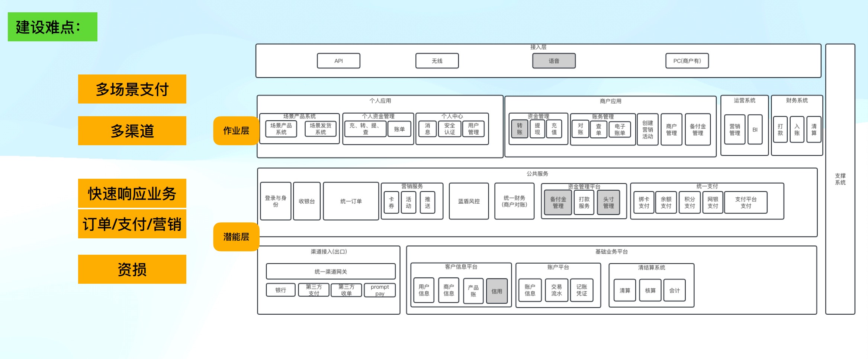Click the 无线 box in 接入层
Screen dimensions: 868x359
(x=437, y=61)
